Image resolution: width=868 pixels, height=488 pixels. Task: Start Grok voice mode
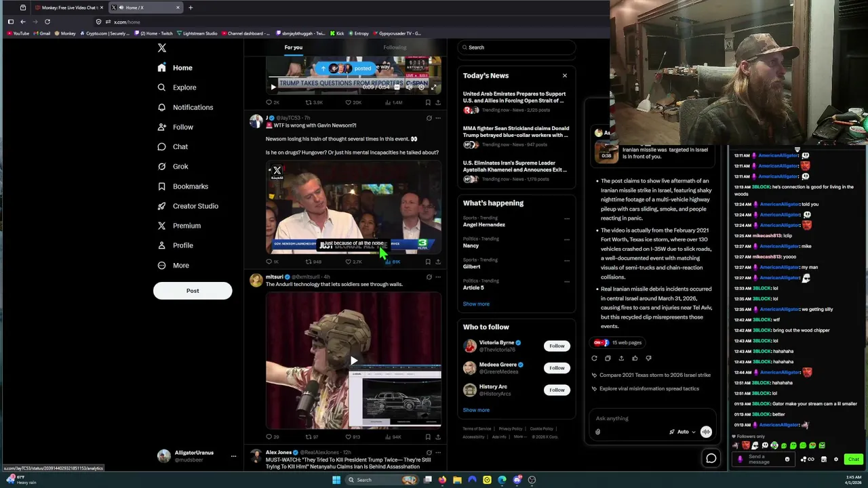pos(706,432)
